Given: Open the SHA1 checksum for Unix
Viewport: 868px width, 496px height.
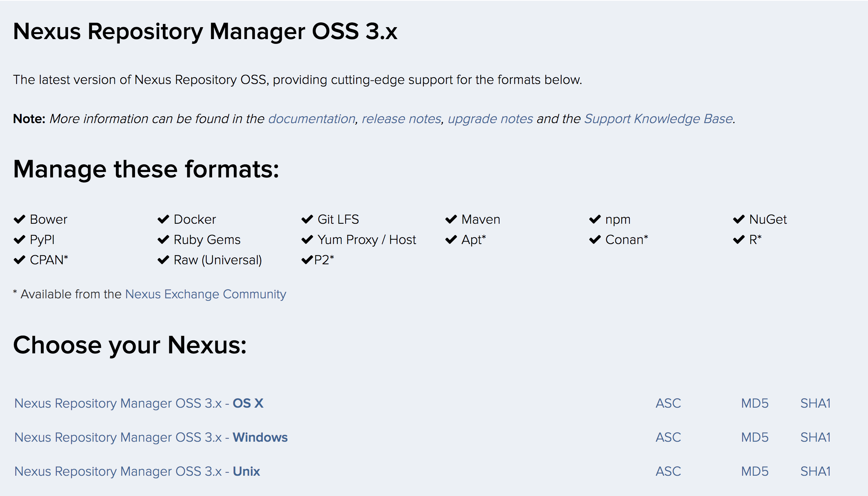Looking at the screenshot, I should 815,471.
